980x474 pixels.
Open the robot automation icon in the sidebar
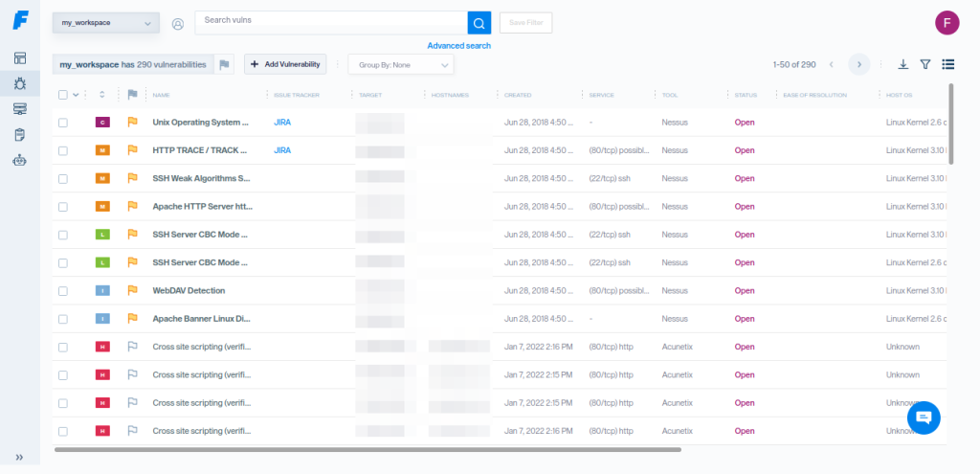(20, 161)
